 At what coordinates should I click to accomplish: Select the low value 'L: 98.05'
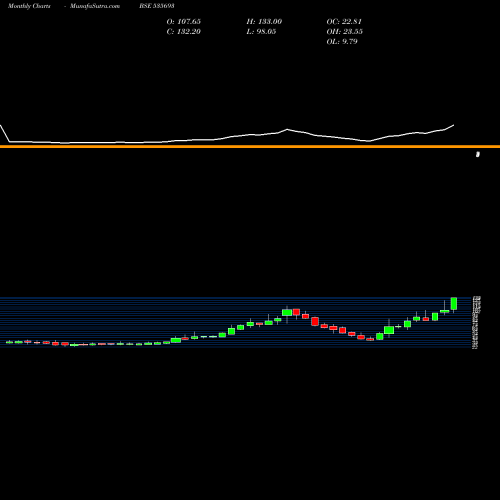[x=261, y=32]
